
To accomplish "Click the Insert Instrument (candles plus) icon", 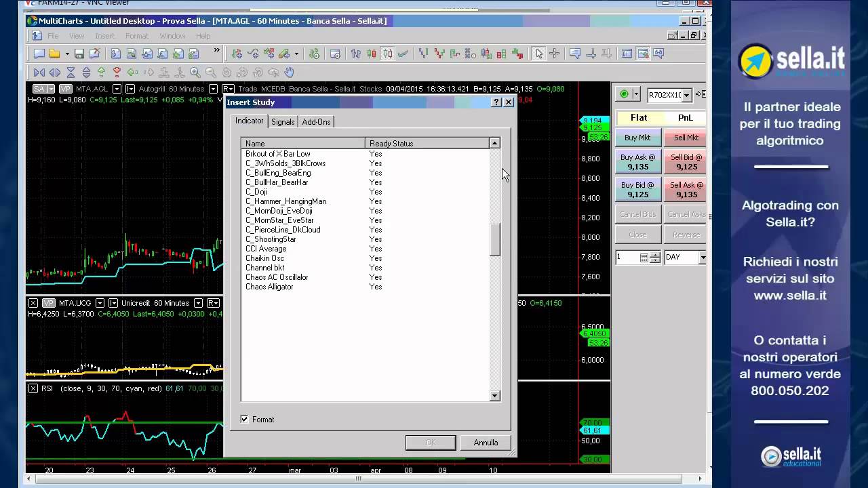I will 237,54.
